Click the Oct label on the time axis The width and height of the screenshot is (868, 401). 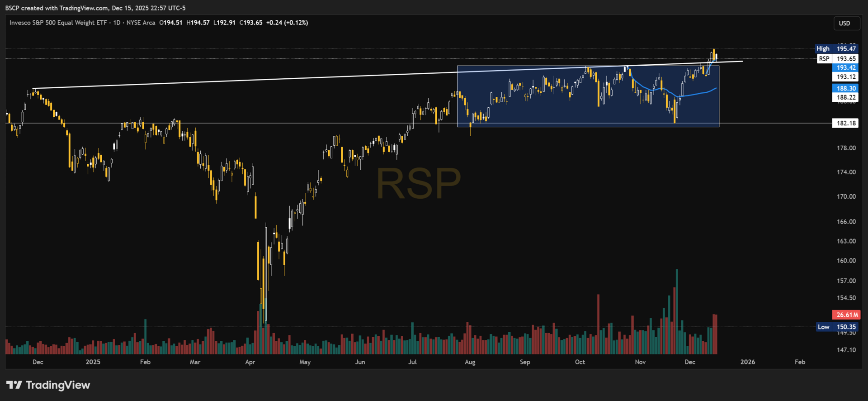pyautogui.click(x=580, y=362)
